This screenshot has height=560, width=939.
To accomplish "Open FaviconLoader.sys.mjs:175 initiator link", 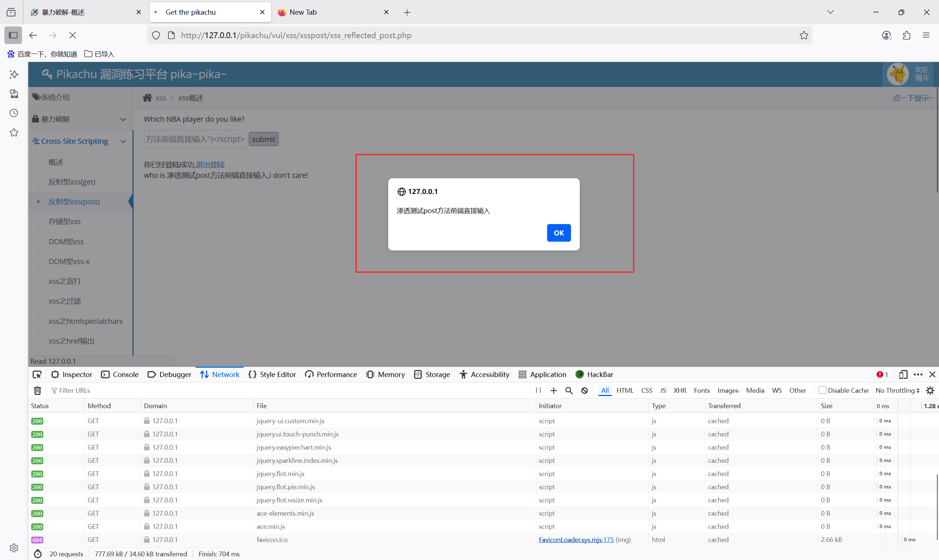I will tap(576, 539).
